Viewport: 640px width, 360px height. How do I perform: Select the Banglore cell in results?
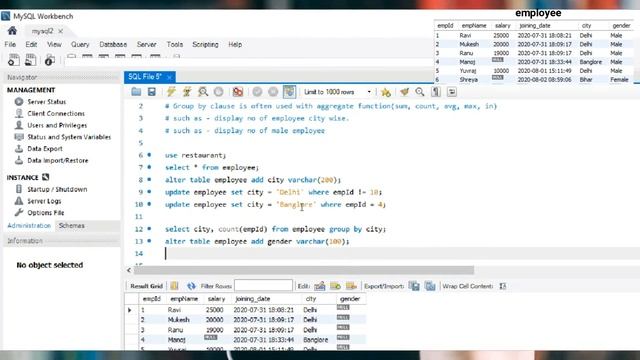[x=316, y=340]
